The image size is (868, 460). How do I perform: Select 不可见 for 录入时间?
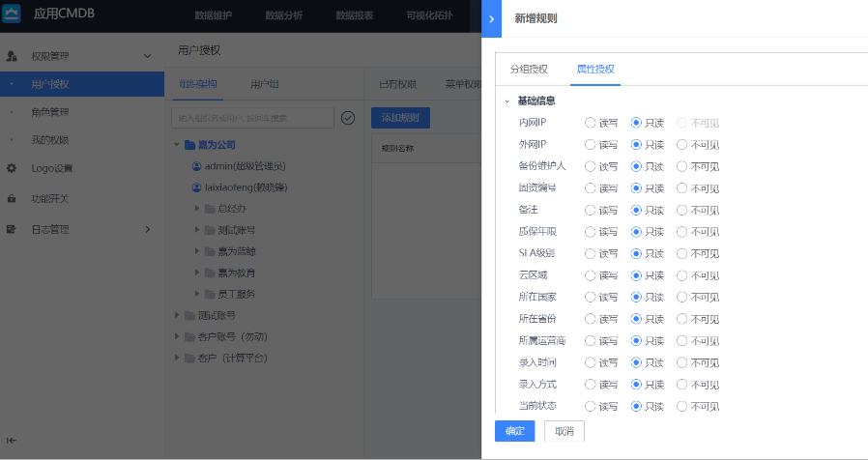682,362
